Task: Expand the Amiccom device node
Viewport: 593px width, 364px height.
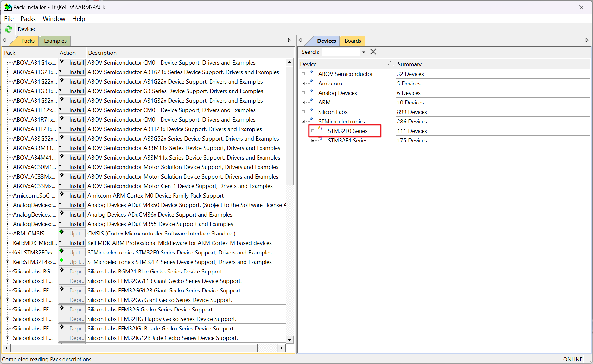Action: 303,84
